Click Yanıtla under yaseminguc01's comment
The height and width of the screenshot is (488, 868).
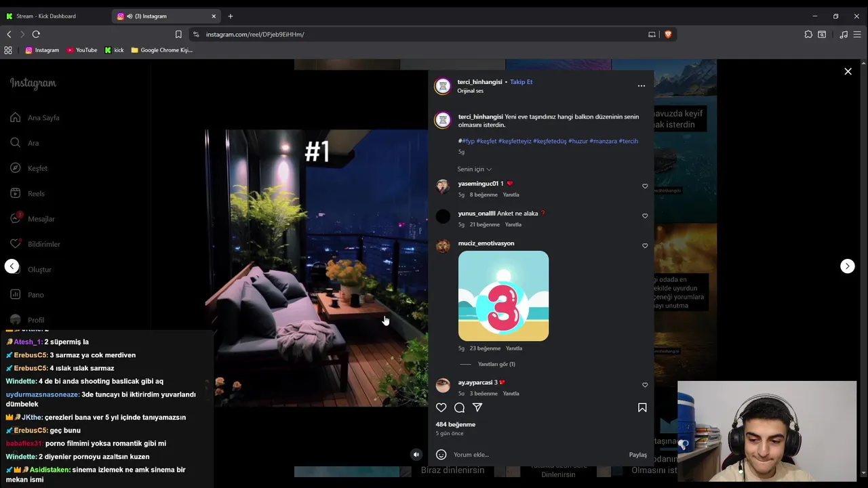coord(511,195)
